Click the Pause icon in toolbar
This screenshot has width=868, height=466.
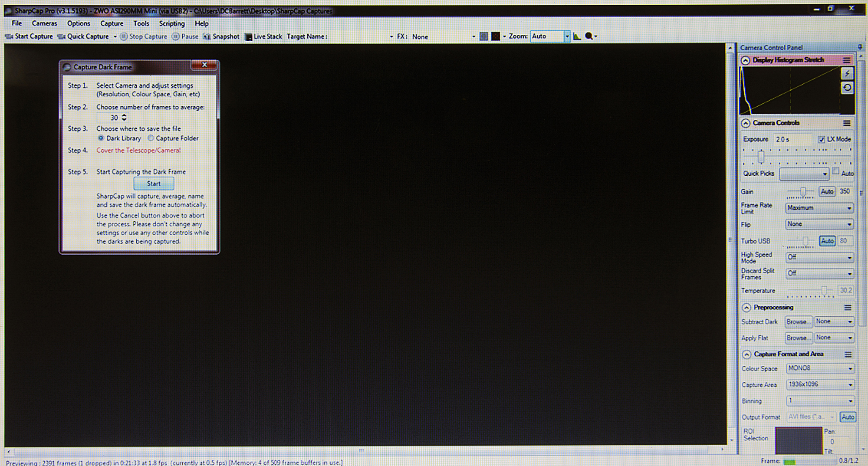[x=175, y=36]
